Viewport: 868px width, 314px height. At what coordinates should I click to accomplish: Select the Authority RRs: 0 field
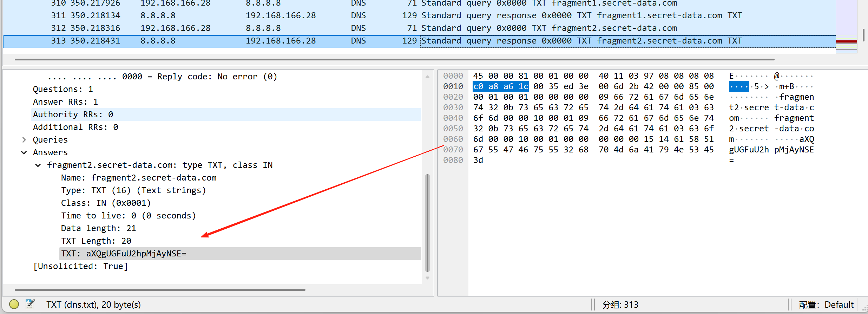(x=73, y=115)
